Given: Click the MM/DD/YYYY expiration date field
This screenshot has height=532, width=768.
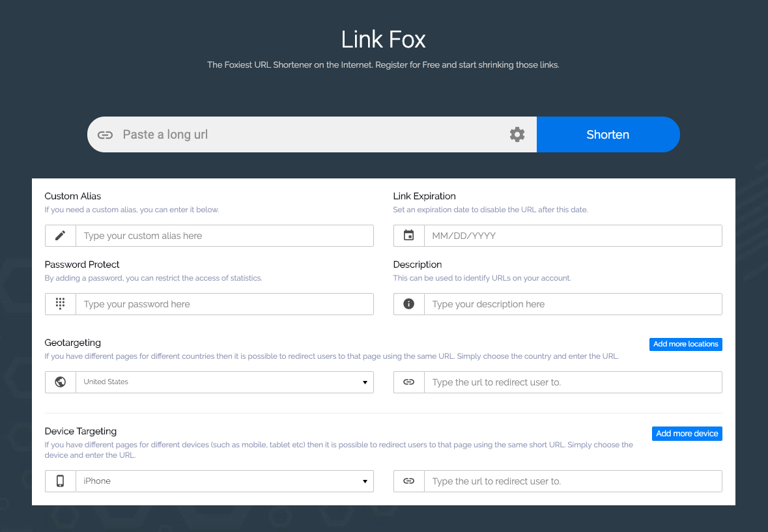Looking at the screenshot, I should click(x=573, y=235).
